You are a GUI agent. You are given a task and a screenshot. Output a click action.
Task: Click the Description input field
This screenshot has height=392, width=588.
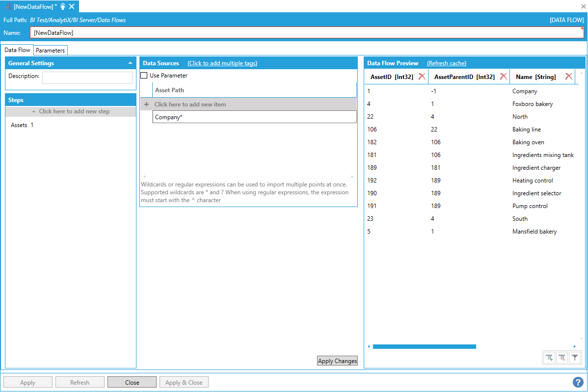point(87,78)
